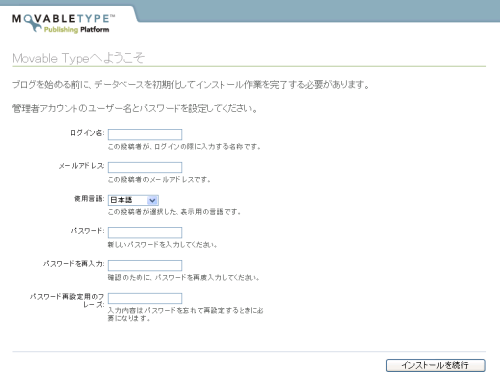The height and width of the screenshot is (389, 500).
Task: Click the help text below login name field
Action: click(x=184, y=147)
